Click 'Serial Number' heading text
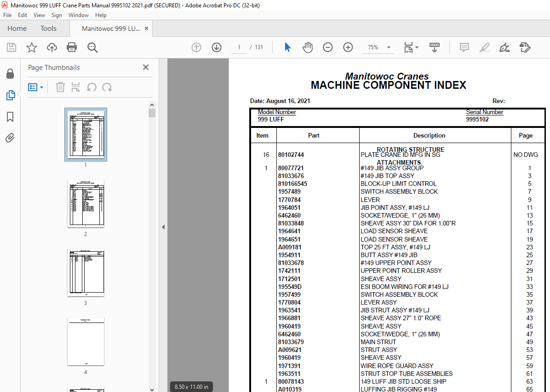550x392 pixels. click(484, 112)
